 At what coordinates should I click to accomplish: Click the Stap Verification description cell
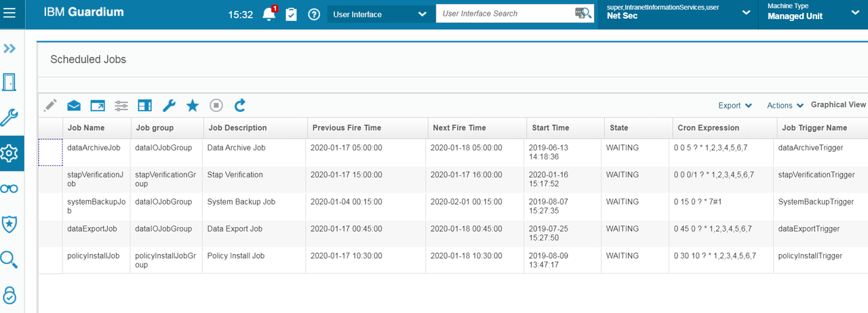[254, 180]
